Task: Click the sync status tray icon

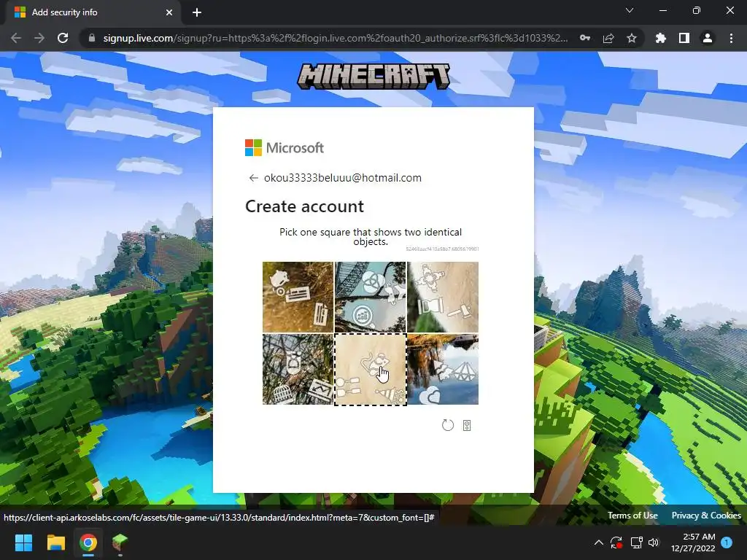Action: coord(616,542)
